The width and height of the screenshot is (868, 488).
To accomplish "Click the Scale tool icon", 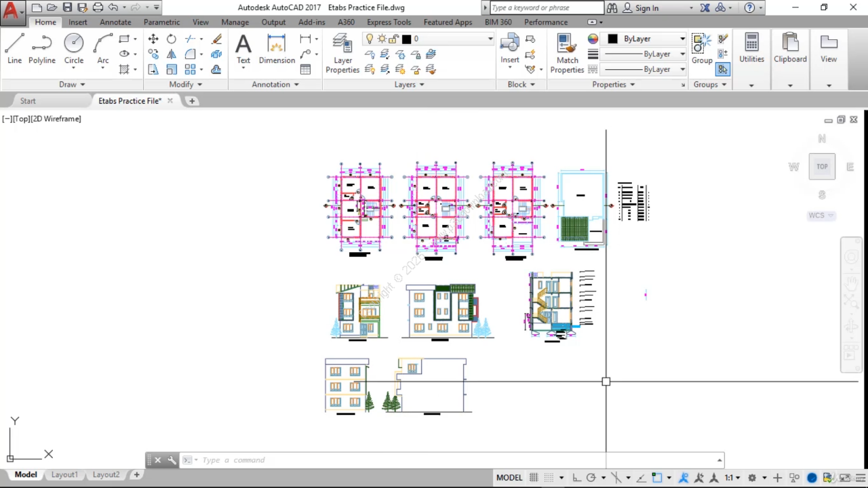I will [x=172, y=69].
